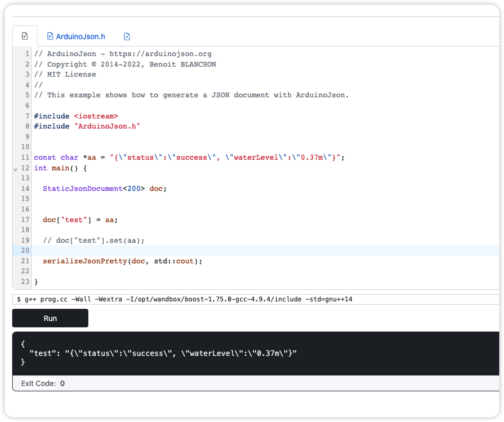
Task: Click the "ArduinoJson.h" include string
Action: [x=107, y=126]
